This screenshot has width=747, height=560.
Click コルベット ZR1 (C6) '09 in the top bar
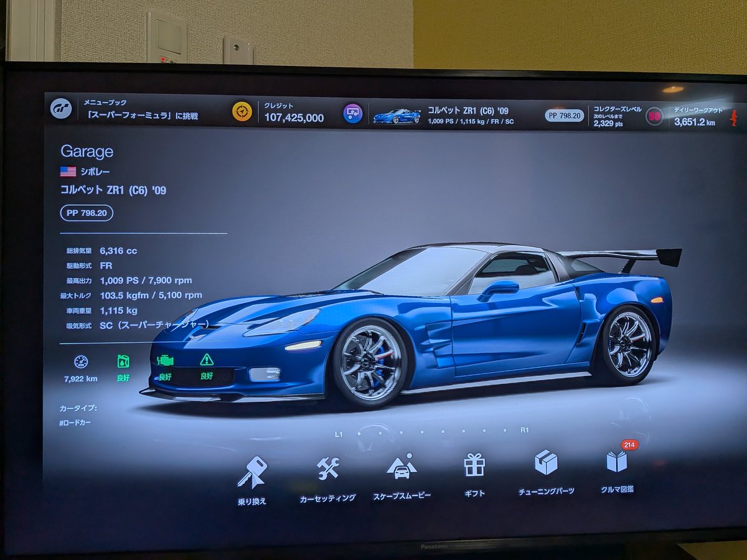[x=468, y=110]
